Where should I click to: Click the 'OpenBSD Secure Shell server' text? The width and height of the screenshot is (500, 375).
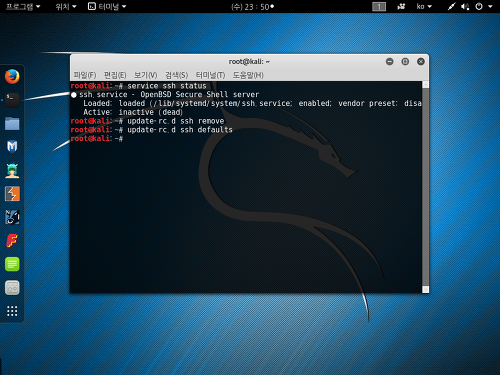point(200,95)
